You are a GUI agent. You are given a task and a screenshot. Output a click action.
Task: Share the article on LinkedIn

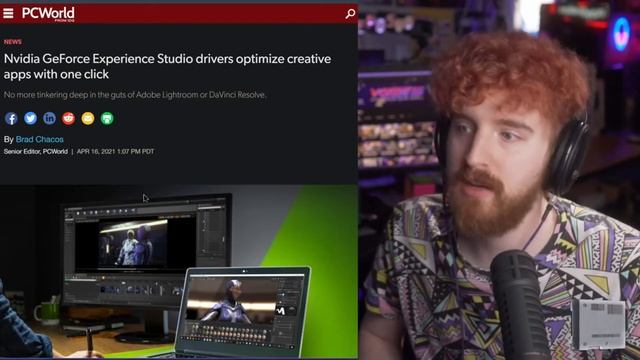49,118
